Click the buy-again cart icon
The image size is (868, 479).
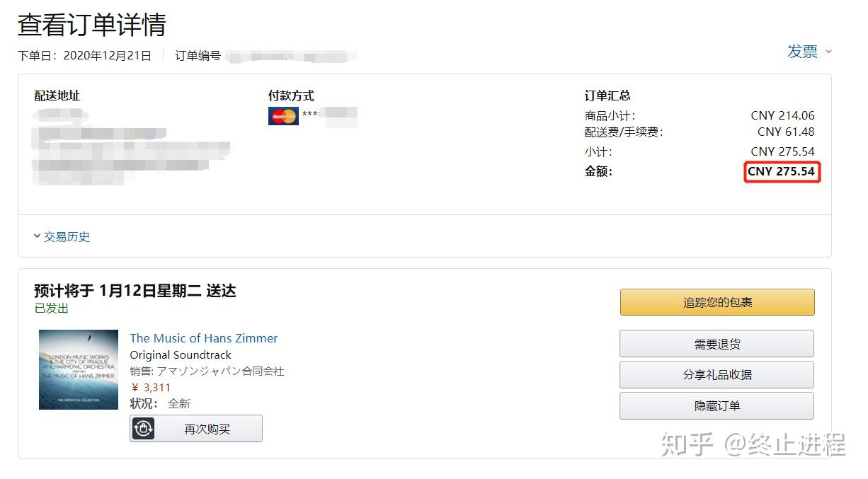pos(144,429)
